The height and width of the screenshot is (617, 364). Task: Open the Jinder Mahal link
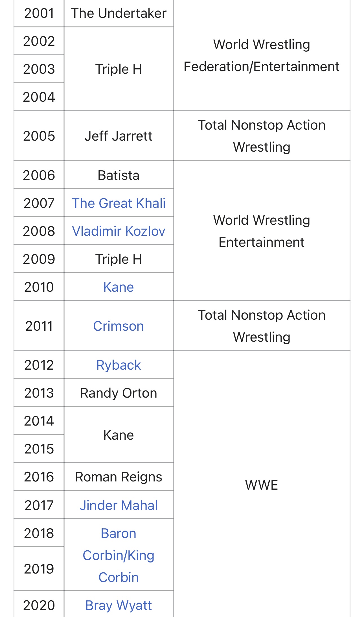[x=119, y=505]
